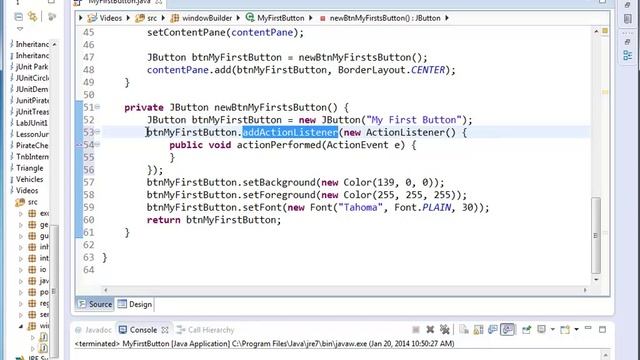Remove all terminated launches with double-X icon
640x360 pixels.
coord(444,329)
